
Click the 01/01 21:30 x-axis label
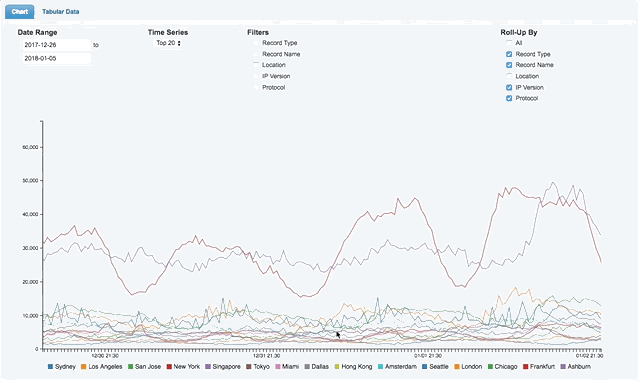428,356
